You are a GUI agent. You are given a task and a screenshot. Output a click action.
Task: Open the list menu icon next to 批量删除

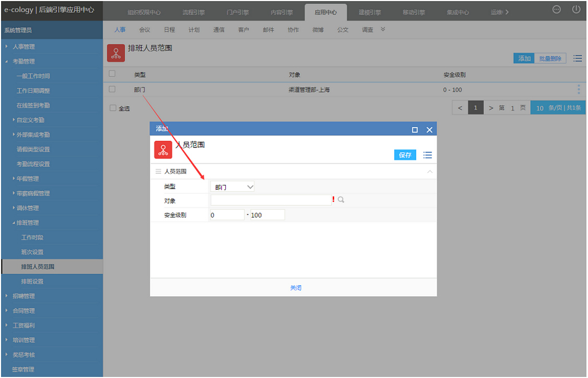tap(578, 58)
